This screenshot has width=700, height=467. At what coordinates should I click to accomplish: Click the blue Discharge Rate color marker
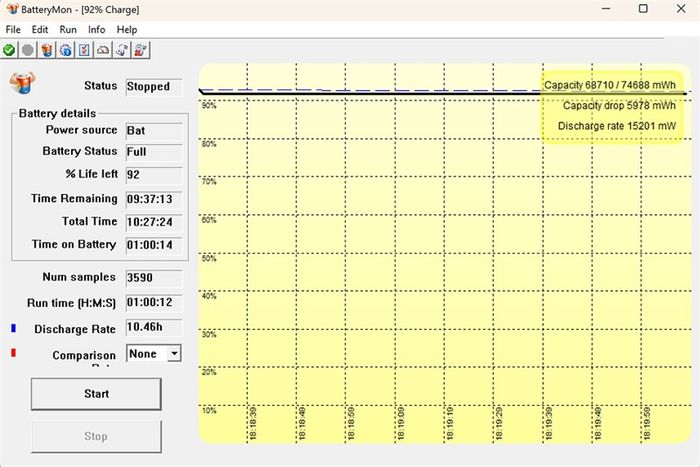click(13, 328)
